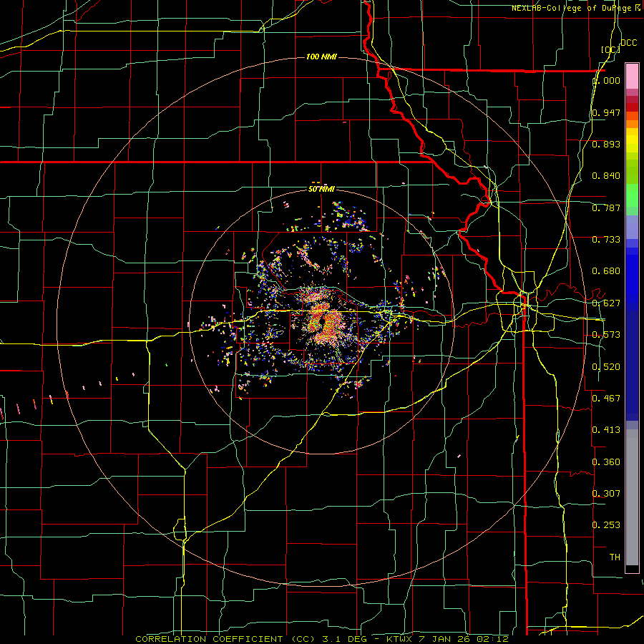Select the 50 NMI range ring label
644x644 pixels.
coord(321,189)
